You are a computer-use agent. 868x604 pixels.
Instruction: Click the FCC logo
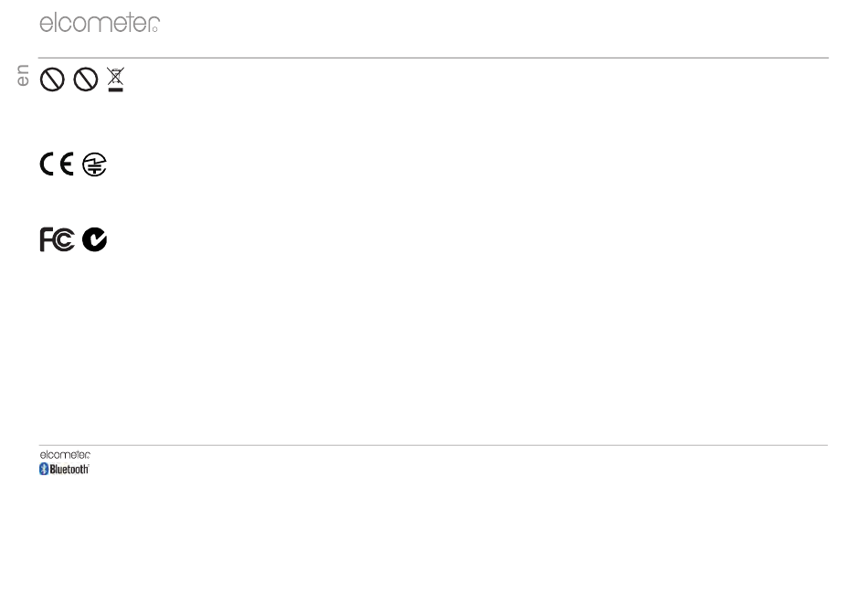pyautogui.click(x=57, y=239)
